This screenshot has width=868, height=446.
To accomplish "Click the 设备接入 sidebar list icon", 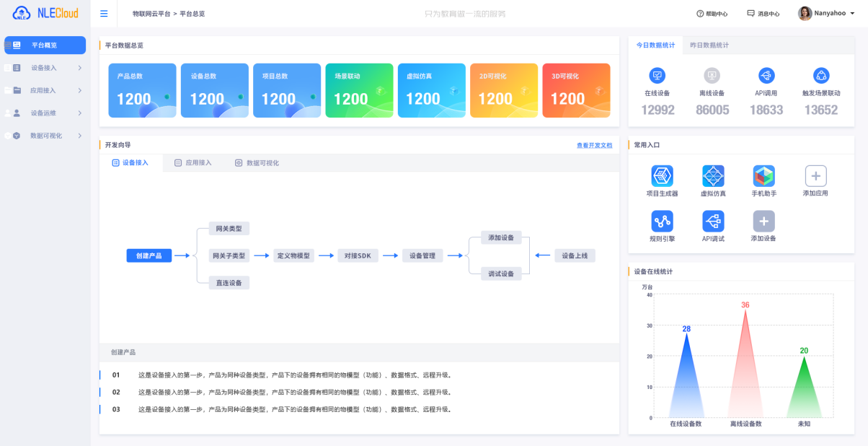I will 17,68.
